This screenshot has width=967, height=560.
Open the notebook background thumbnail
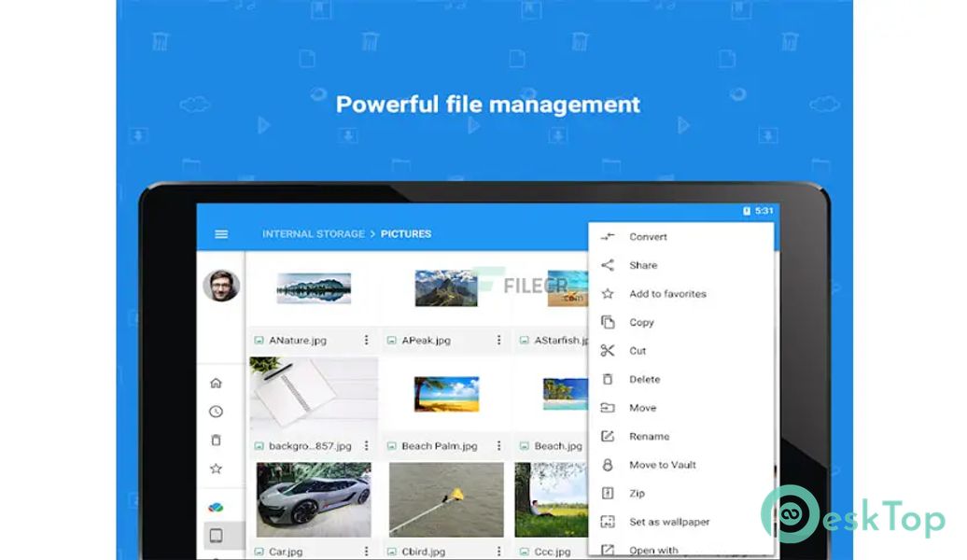point(314,396)
